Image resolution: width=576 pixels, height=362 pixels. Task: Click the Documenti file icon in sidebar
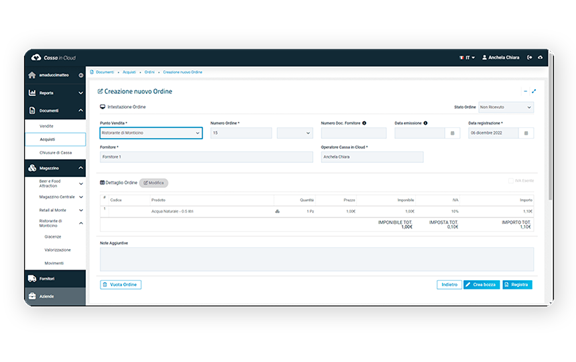(32, 110)
